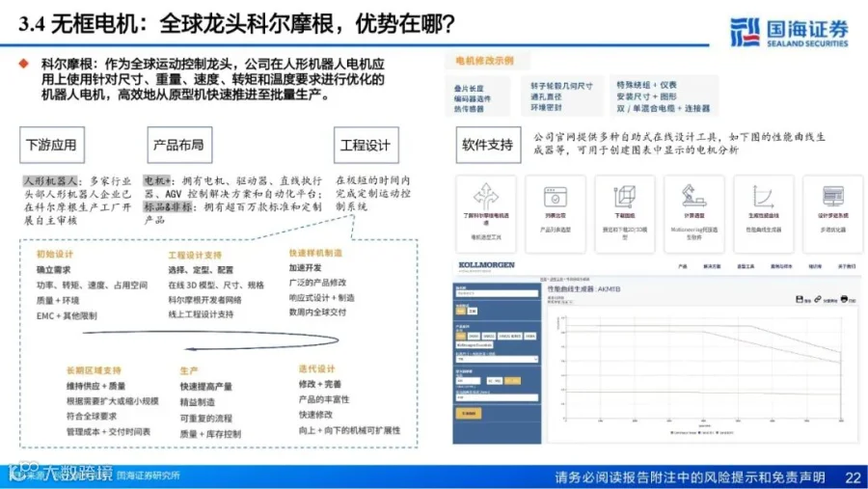Click the 电机选型工具 card caption

click(485, 237)
